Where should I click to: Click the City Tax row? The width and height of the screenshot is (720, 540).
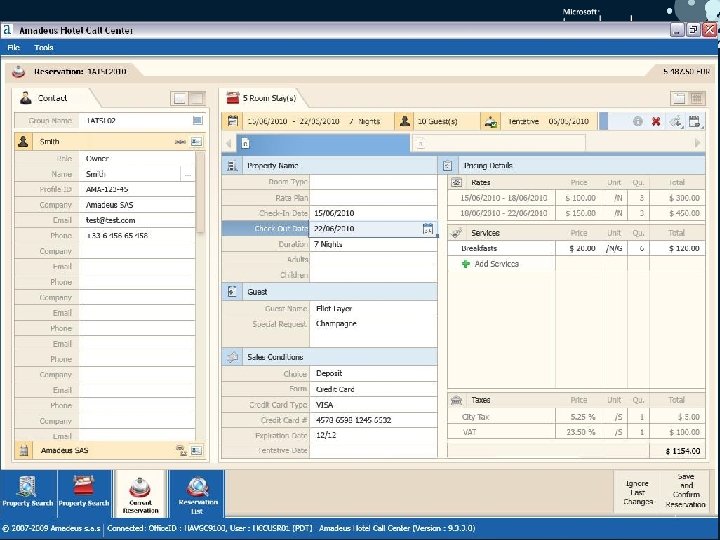coord(576,417)
